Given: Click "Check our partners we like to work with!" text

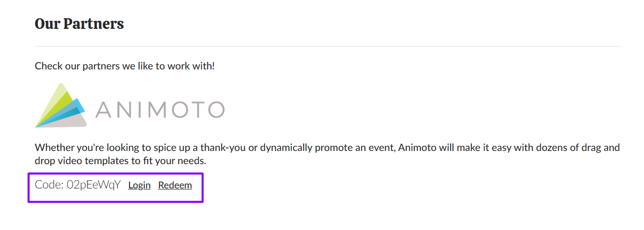Looking at the screenshot, I should pyautogui.click(x=124, y=66).
